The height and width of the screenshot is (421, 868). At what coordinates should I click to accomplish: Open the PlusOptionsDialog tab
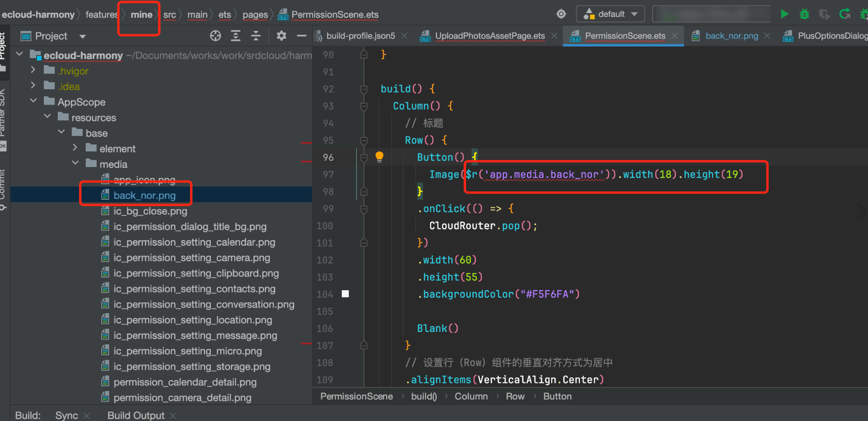[x=832, y=36]
